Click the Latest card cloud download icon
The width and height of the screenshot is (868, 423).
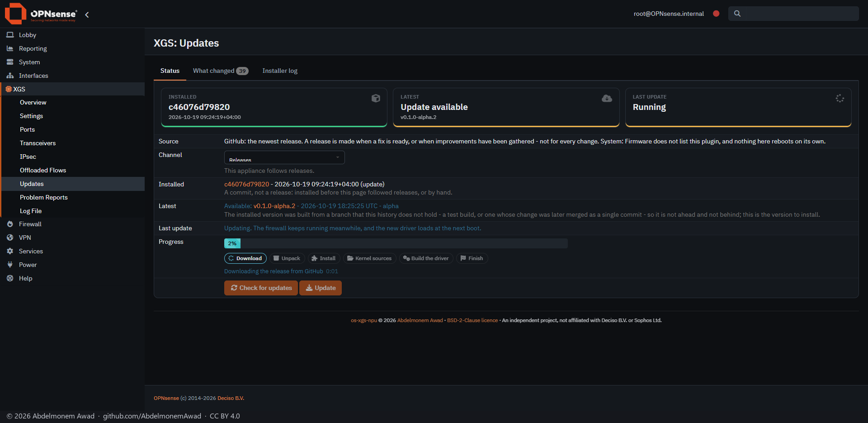607,98
